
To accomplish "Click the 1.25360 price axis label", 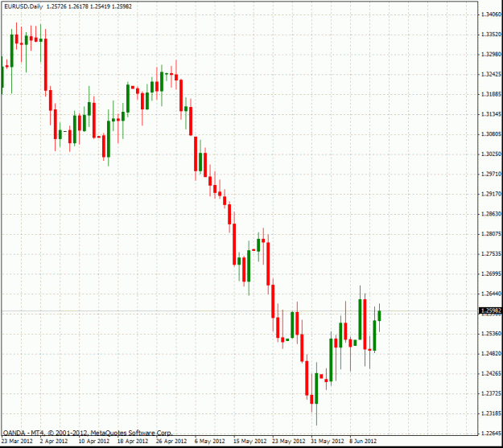I will pos(491,334).
